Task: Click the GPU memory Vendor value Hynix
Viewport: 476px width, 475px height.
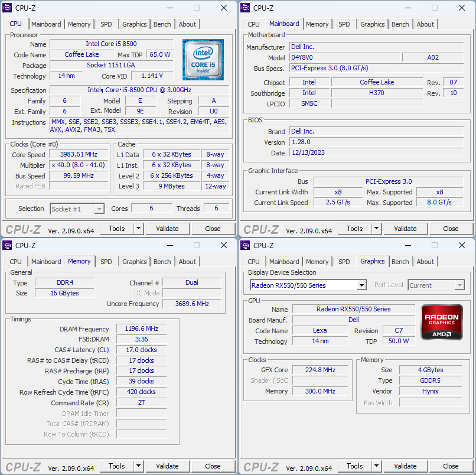Action: pos(431,391)
